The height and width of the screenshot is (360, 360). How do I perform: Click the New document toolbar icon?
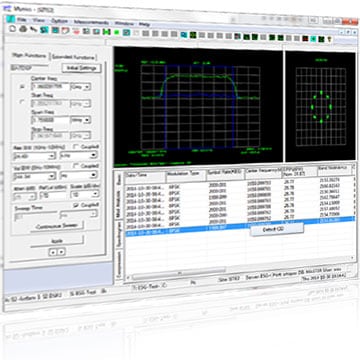(12, 29)
